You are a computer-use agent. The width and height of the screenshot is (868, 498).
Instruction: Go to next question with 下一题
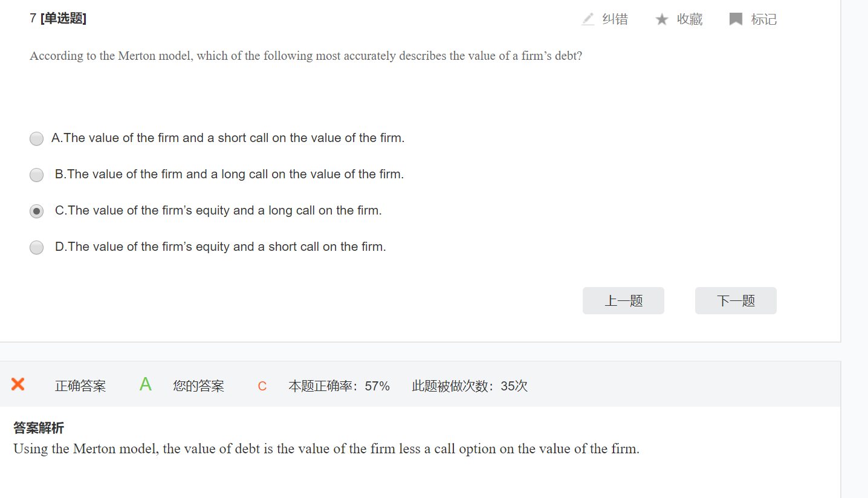point(736,300)
